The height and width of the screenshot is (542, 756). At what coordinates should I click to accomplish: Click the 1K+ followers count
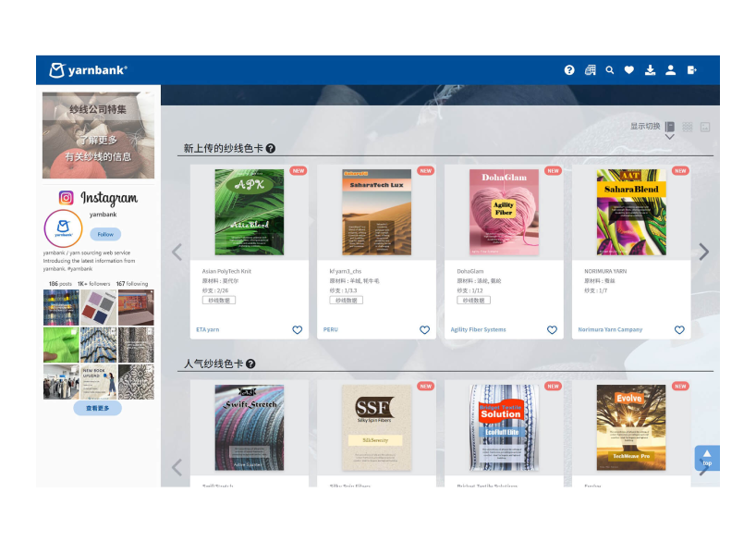[93, 284]
